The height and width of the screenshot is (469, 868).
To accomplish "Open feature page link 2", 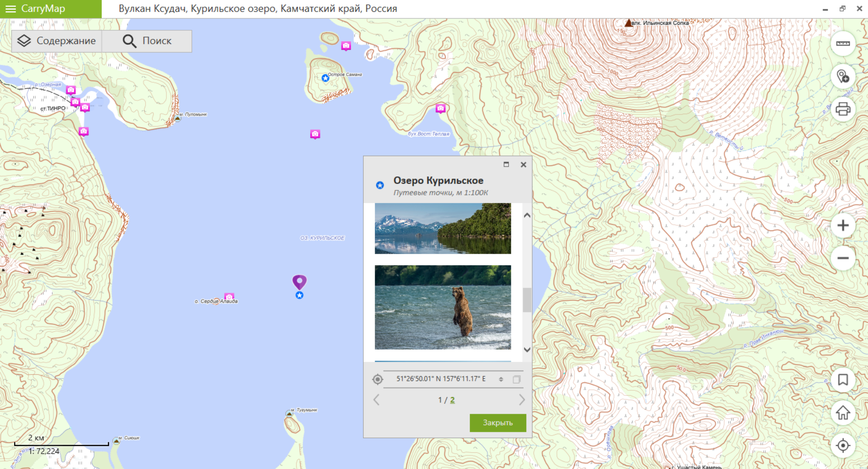I will [x=452, y=400].
